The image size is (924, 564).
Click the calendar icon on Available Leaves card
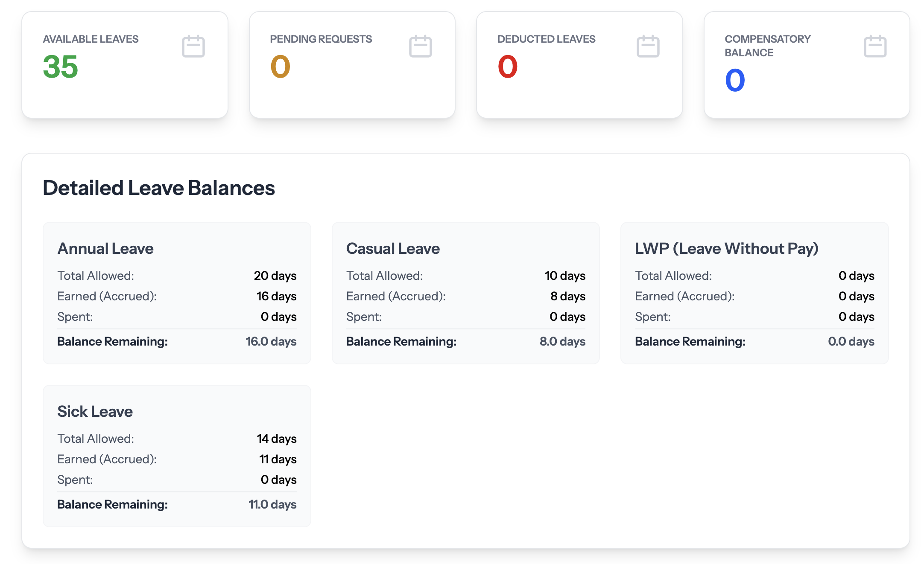[x=193, y=46]
